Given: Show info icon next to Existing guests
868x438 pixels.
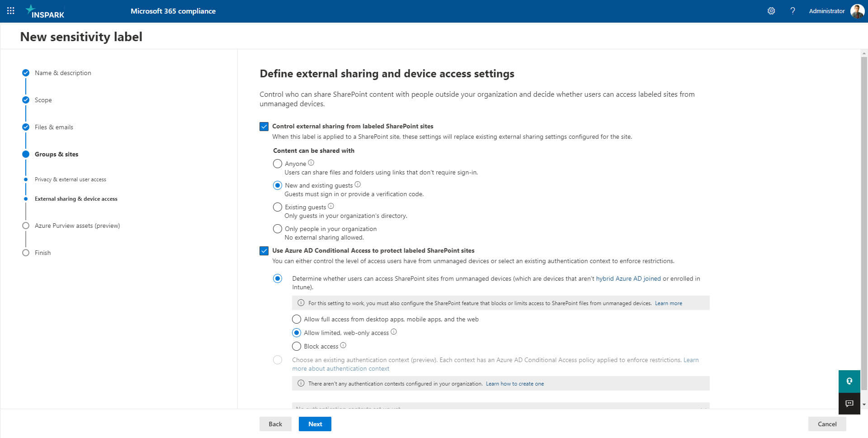Looking at the screenshot, I should pos(331,206).
